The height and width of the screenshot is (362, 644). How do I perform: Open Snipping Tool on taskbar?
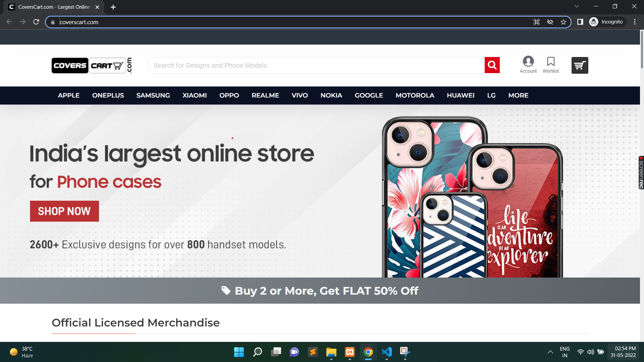(x=405, y=352)
